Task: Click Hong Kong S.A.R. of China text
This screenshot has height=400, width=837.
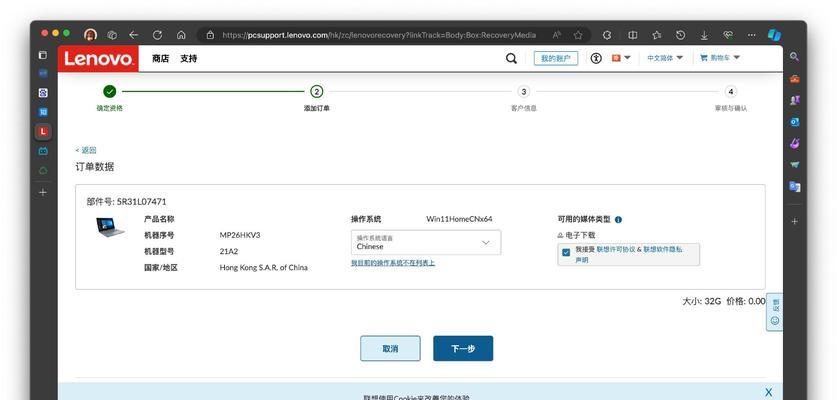Action: tap(263, 268)
